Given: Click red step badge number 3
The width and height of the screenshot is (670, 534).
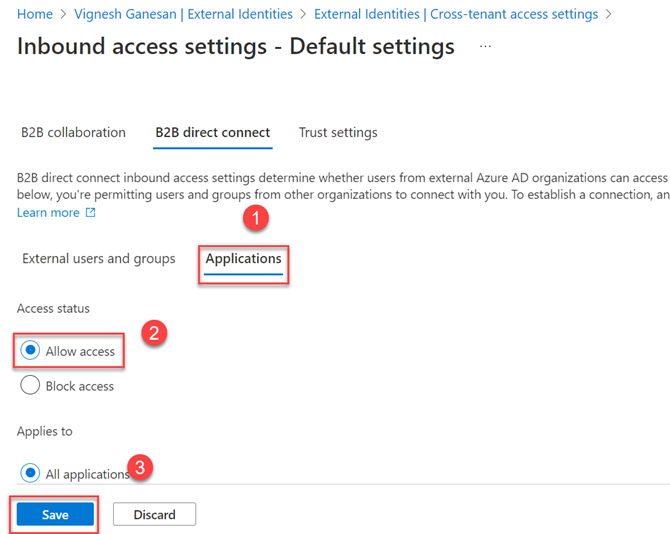Looking at the screenshot, I should 141,467.
